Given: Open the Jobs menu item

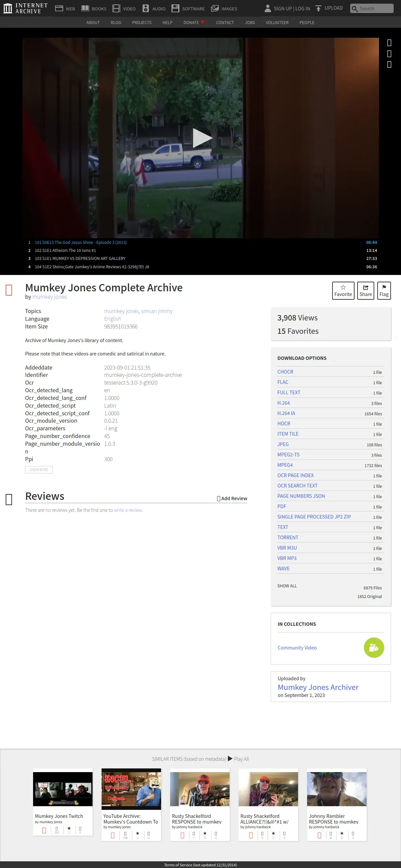Looking at the screenshot, I should [250, 23].
